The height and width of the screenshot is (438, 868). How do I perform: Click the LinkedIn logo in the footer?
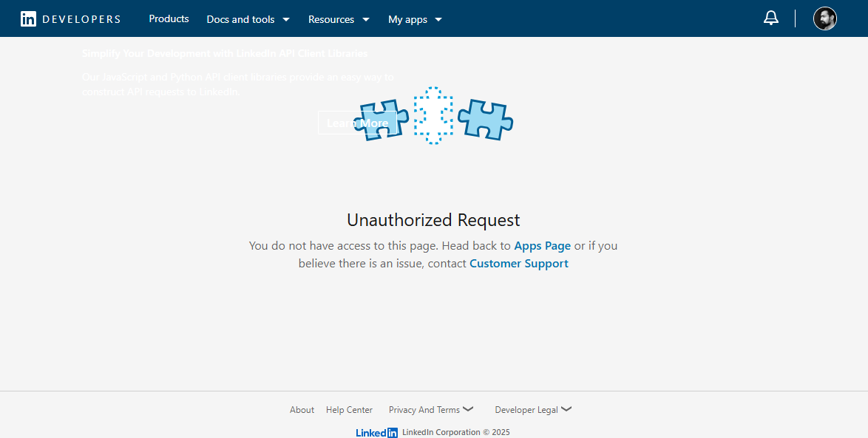(x=376, y=433)
